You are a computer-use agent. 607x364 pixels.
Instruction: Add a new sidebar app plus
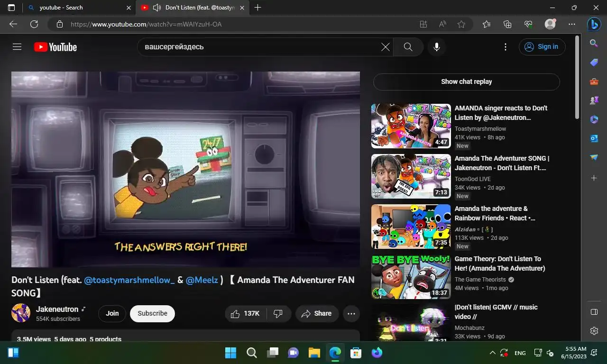594,178
